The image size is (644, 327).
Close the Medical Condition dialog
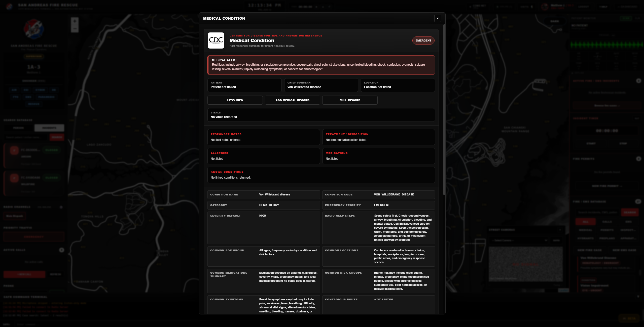[438, 18]
